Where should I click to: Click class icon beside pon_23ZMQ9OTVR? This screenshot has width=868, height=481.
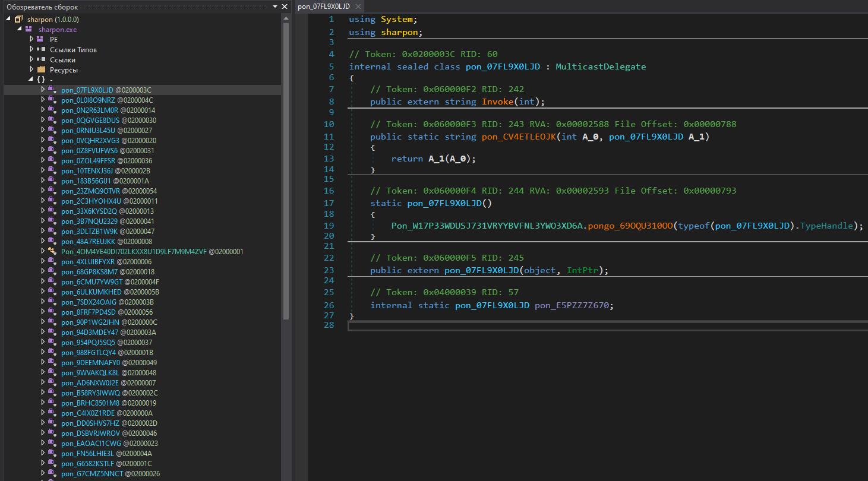coord(52,191)
